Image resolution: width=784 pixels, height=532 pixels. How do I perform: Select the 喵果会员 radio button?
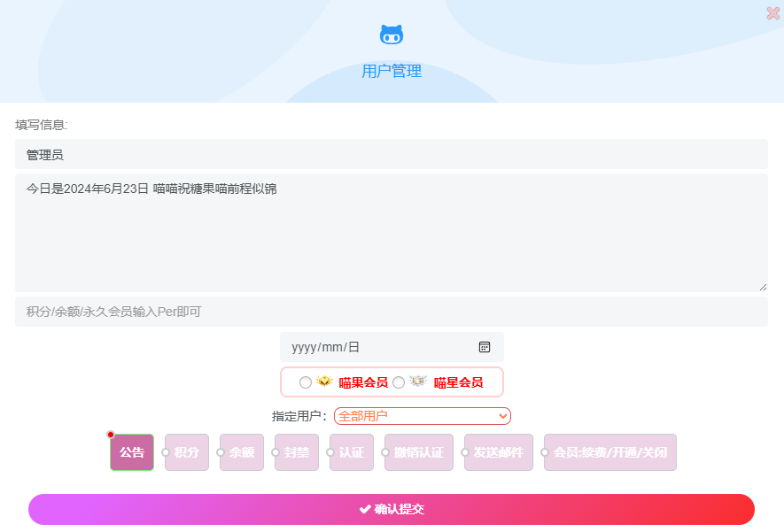pyautogui.click(x=306, y=382)
